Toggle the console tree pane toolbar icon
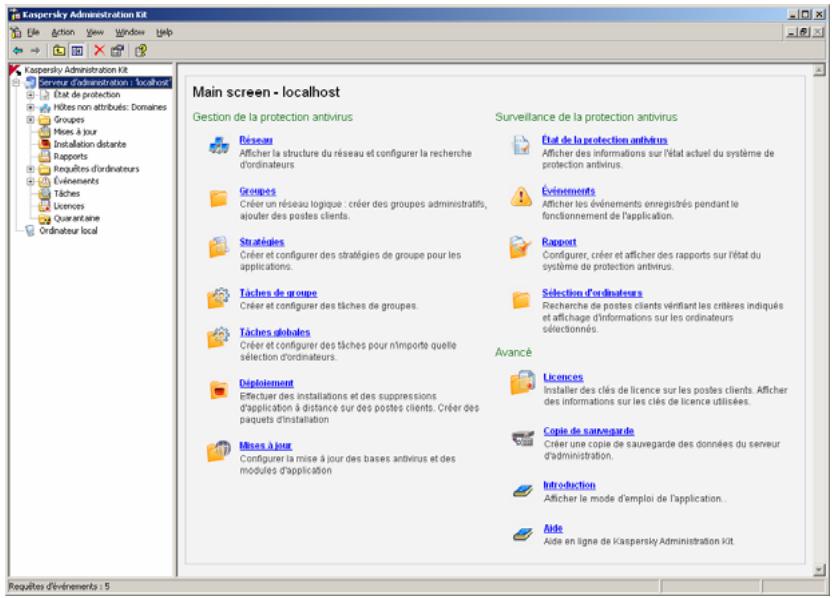Image resolution: width=832 pixels, height=598 pixels. 77,51
